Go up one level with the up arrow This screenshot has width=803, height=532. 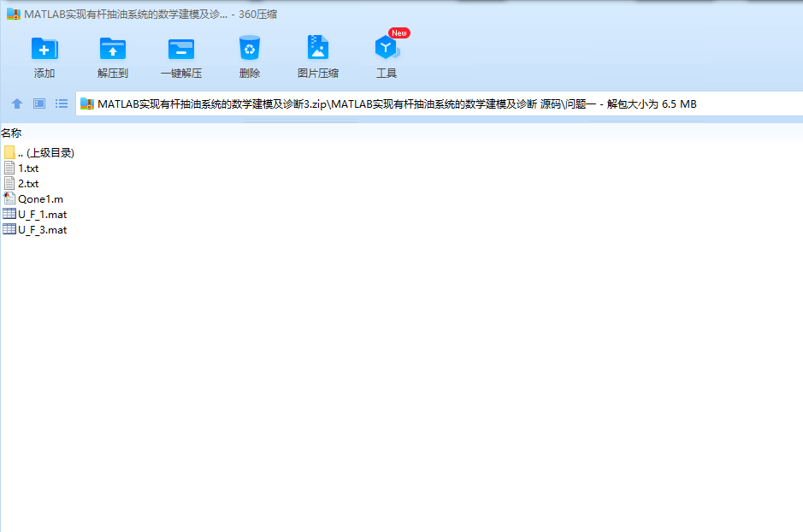click(x=17, y=104)
